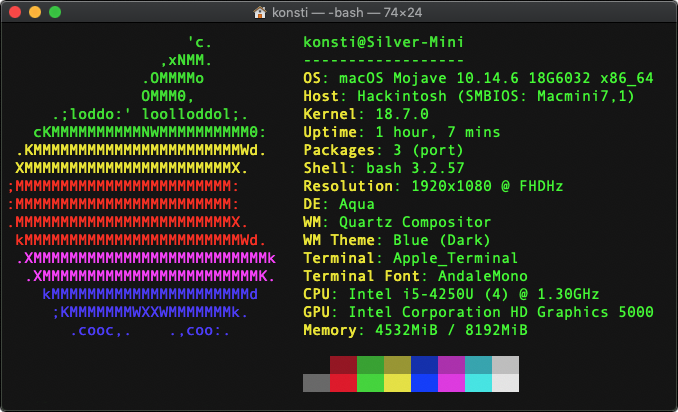Viewport: 678px width, 412px height.
Task: Click the DE value 'Aqua'
Action: (x=357, y=204)
